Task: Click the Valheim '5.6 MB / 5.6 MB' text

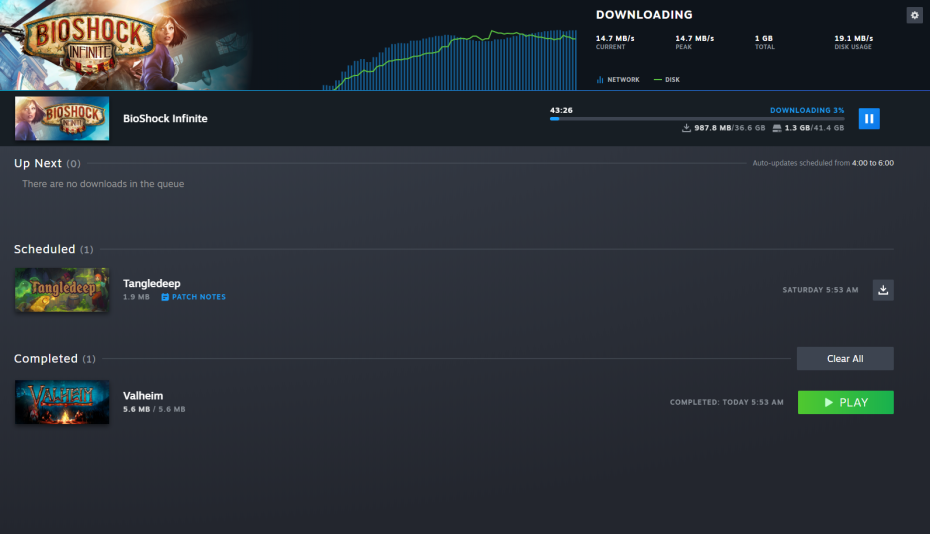Action: click(x=154, y=409)
